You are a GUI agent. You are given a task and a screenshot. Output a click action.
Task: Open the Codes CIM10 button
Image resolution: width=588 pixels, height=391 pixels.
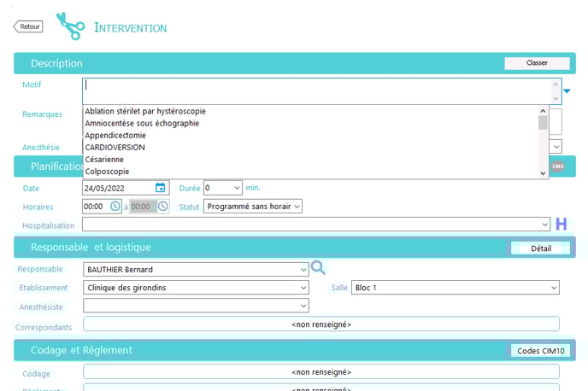[539, 351]
